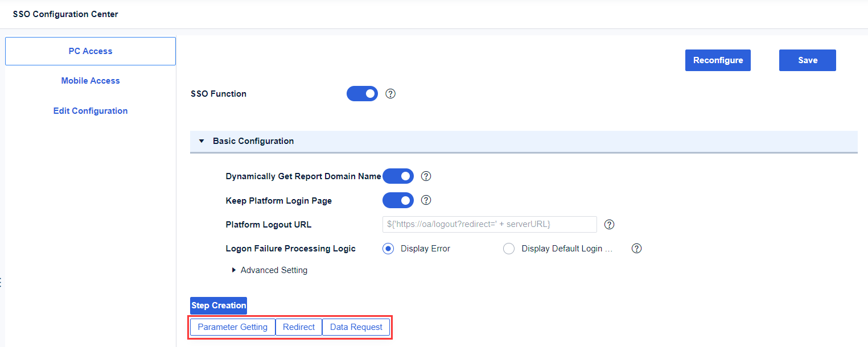Switch to the PC Access tab
The height and width of the screenshot is (347, 868).
[90, 51]
